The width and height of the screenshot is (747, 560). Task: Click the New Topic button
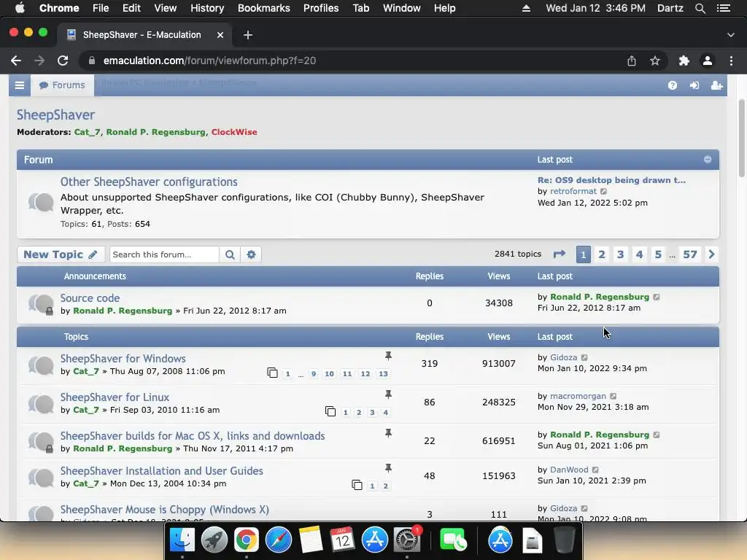(61, 254)
